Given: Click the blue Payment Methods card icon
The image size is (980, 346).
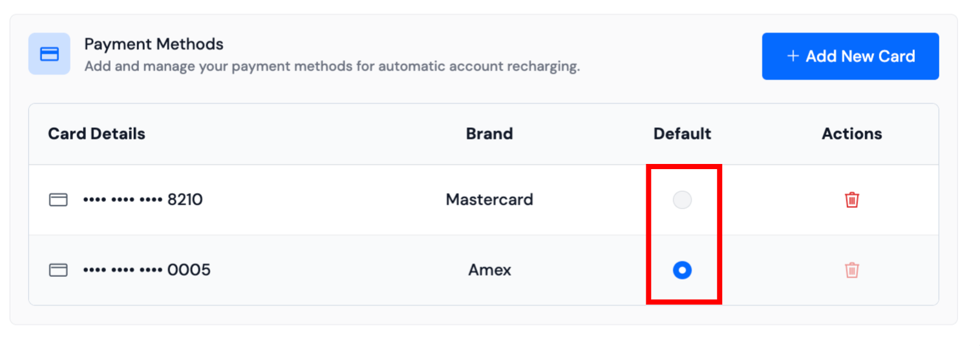Looking at the screenshot, I should 49,54.
